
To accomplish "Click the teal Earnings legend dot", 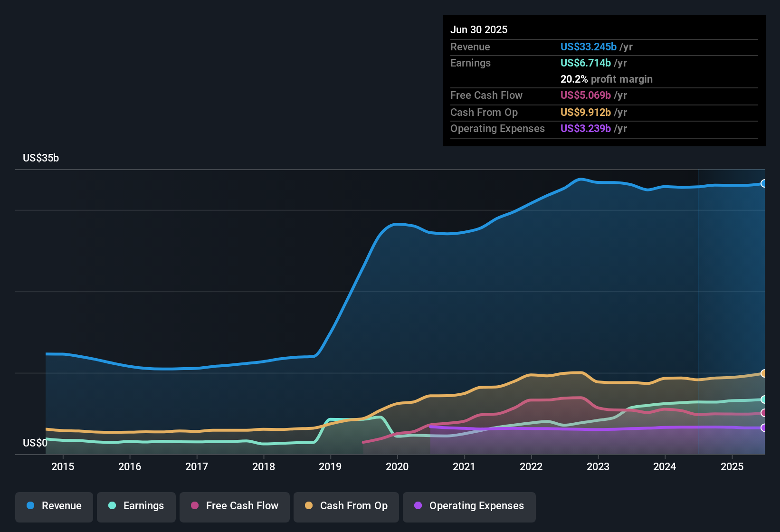I will click(112, 505).
